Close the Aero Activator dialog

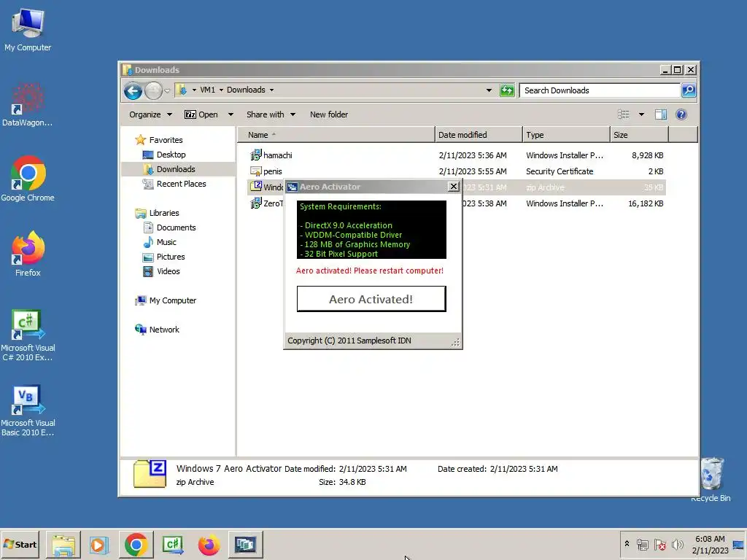coord(454,187)
